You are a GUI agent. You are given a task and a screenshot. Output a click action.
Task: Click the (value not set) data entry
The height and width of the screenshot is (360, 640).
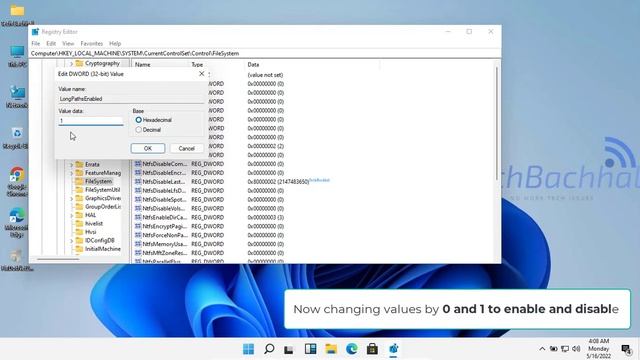point(265,75)
